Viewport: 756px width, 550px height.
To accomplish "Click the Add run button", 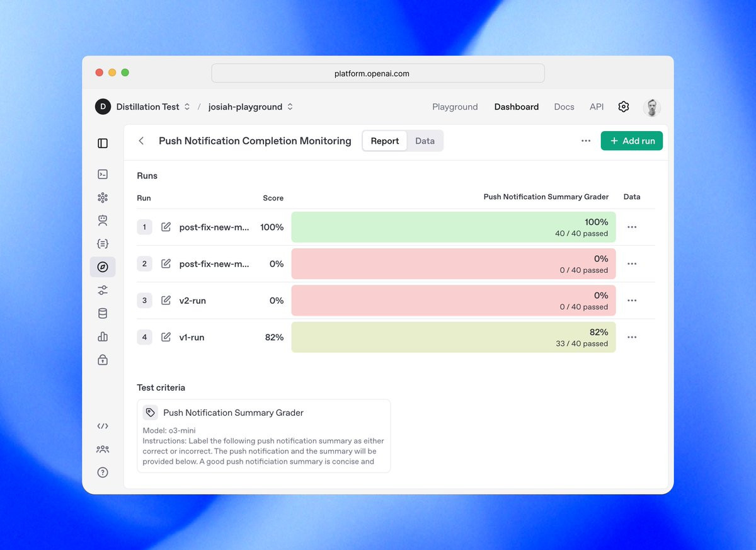I will [632, 141].
